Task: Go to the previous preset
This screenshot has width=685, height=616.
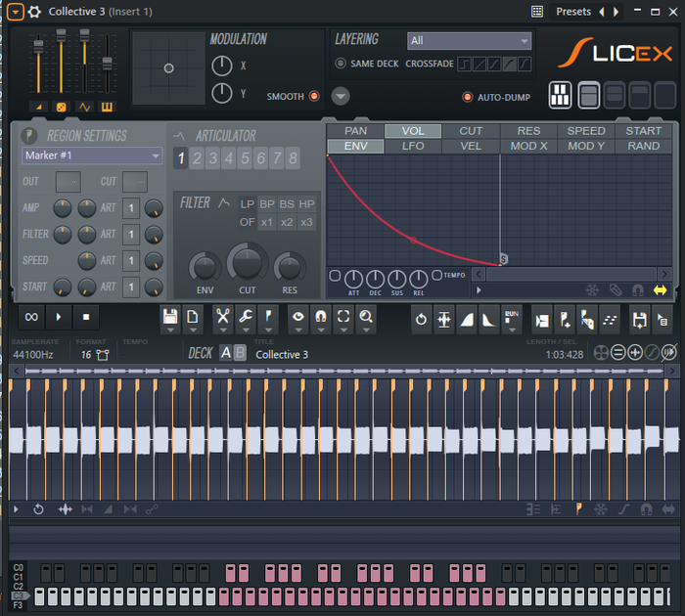Action: coord(602,12)
